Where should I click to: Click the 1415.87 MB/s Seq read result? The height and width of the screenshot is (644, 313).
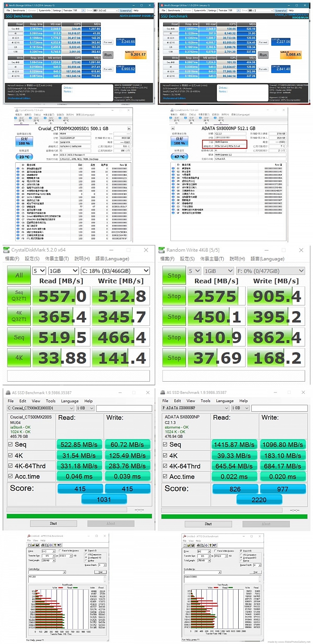click(x=235, y=444)
